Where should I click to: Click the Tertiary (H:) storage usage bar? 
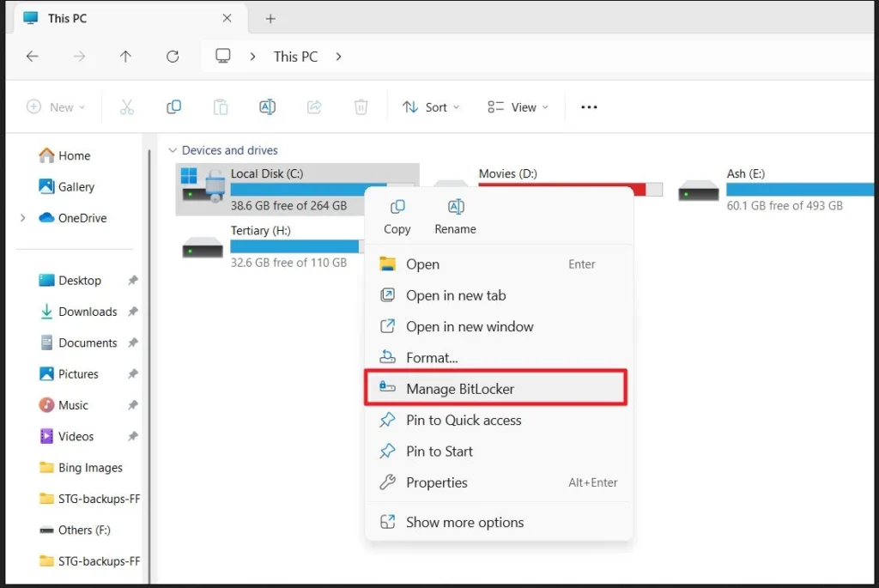tap(294, 246)
